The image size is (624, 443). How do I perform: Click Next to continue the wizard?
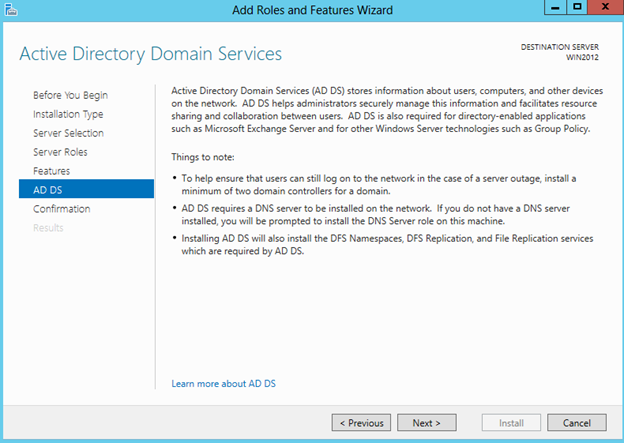tap(426, 422)
